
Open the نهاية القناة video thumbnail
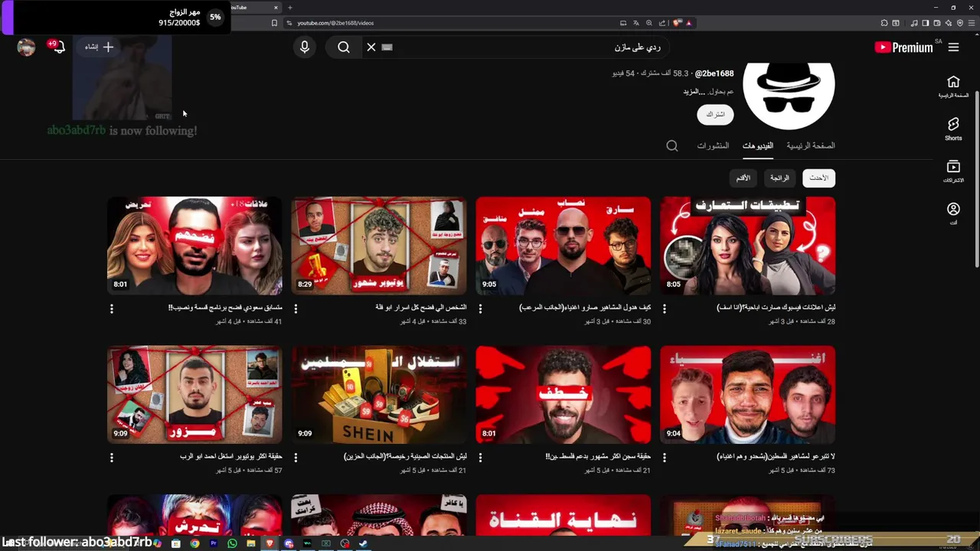(563, 516)
